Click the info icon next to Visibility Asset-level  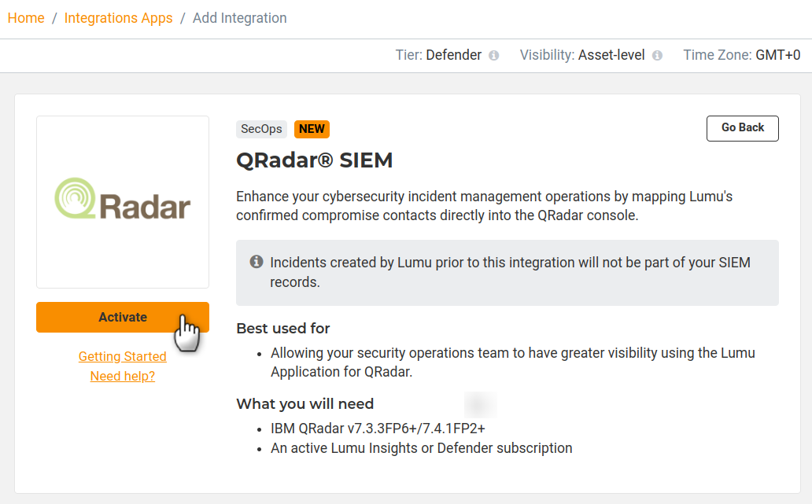pyautogui.click(x=657, y=56)
